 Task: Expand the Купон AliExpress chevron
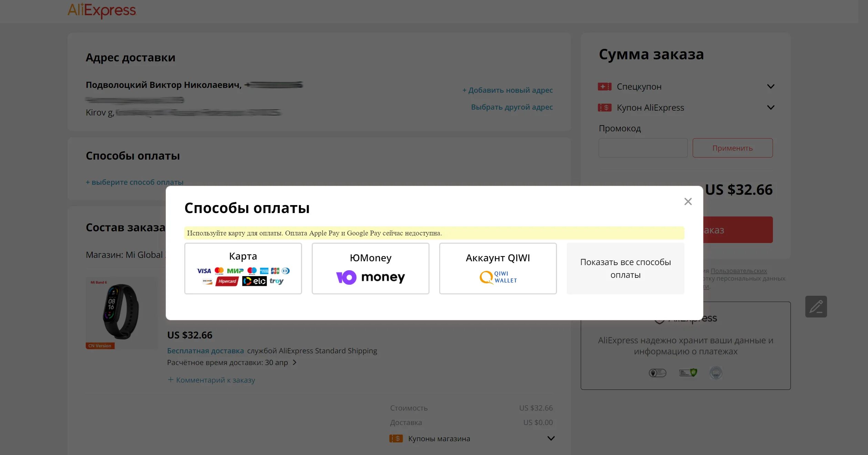(771, 108)
